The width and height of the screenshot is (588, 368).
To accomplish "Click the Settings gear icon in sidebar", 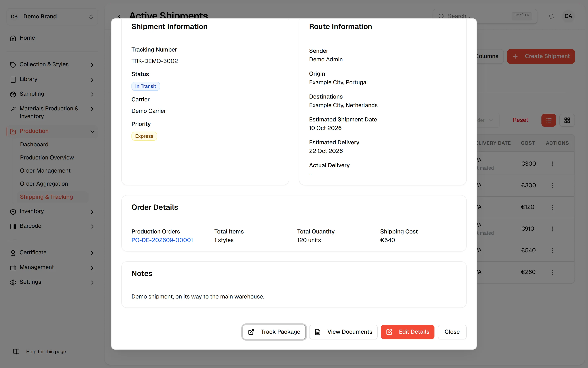I will [x=13, y=282].
